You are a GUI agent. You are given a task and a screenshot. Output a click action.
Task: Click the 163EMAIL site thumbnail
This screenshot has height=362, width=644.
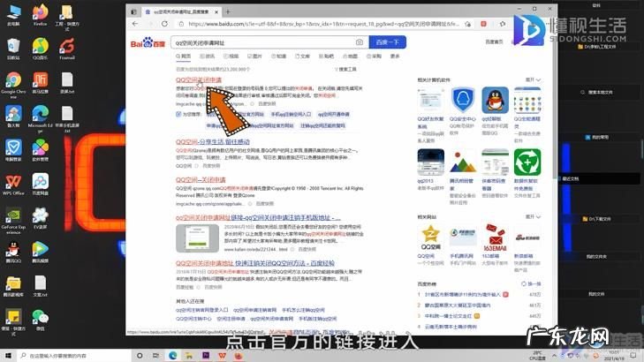click(x=495, y=238)
